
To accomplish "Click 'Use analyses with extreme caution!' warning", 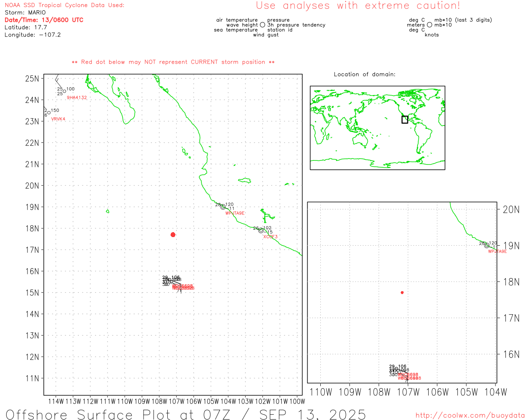I will (358, 6).
